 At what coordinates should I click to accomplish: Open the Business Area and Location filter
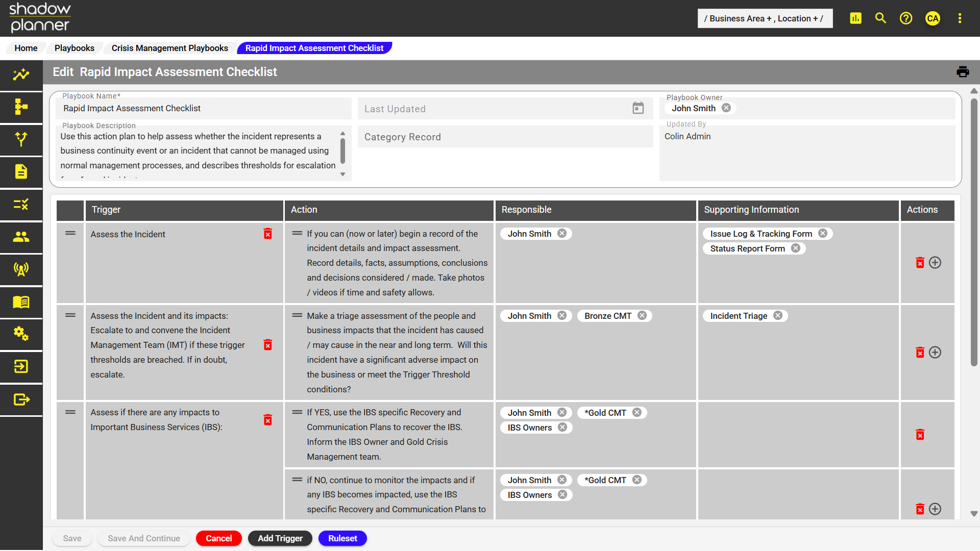(765, 18)
